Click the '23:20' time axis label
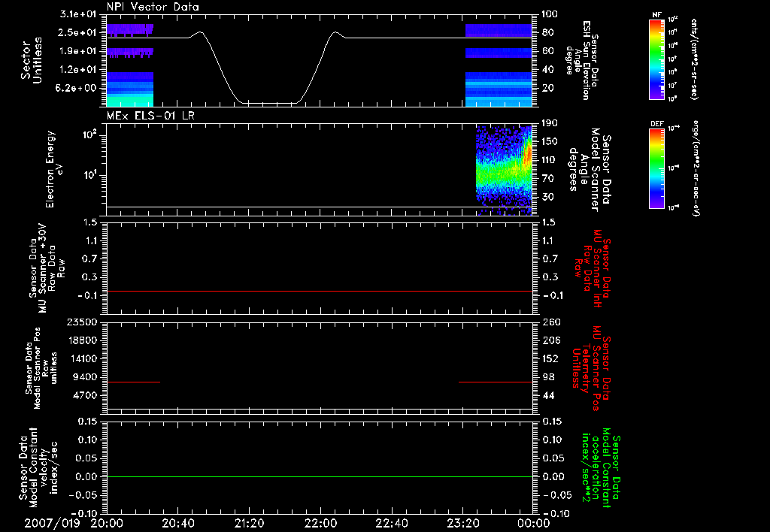 (x=462, y=523)
